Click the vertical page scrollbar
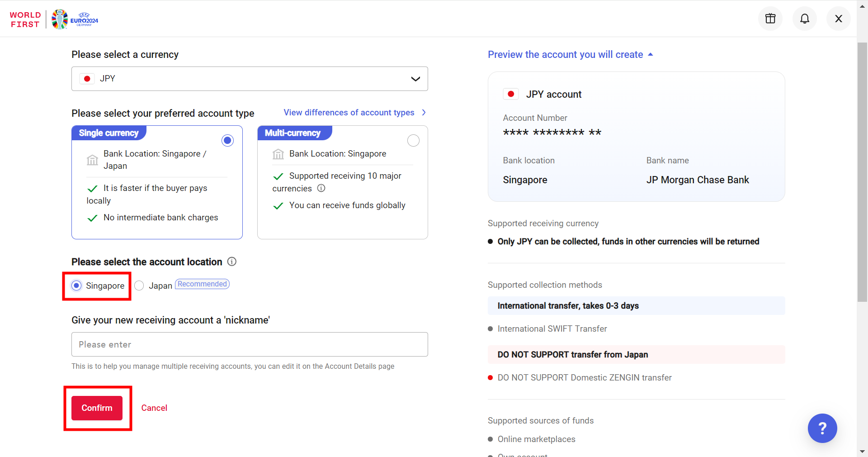Screen dimensions: 868x457 point(862,172)
